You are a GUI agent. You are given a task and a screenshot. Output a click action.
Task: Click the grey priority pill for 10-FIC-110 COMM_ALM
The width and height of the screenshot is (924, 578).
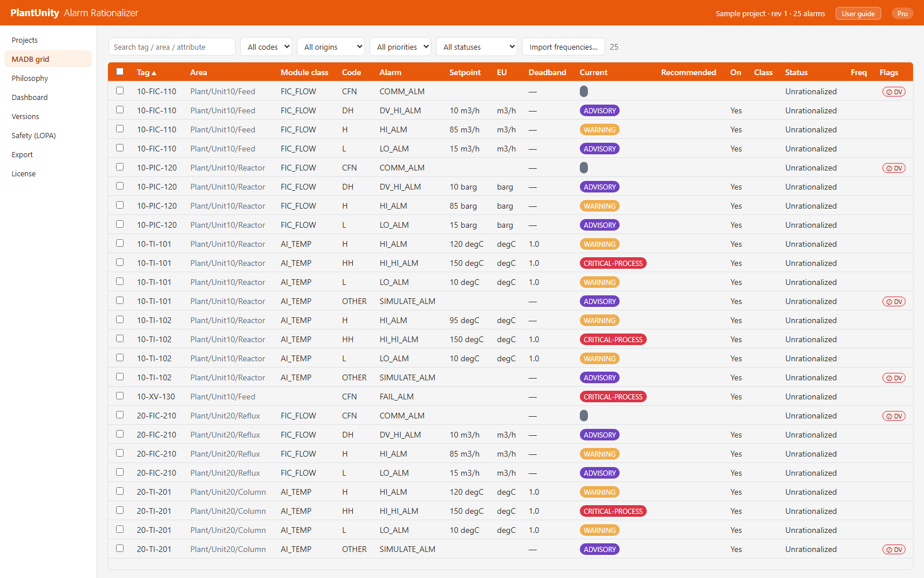point(584,91)
